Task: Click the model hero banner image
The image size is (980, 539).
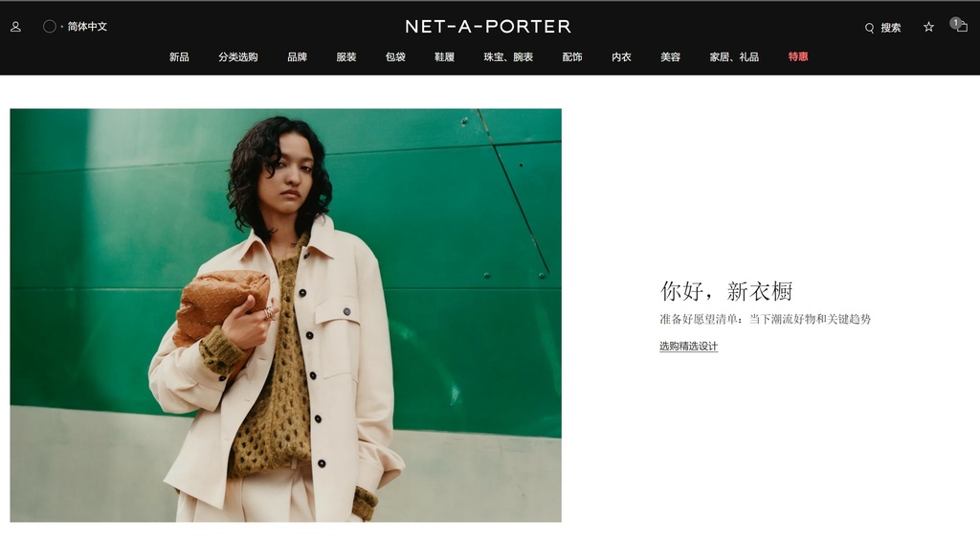Action: point(285,315)
